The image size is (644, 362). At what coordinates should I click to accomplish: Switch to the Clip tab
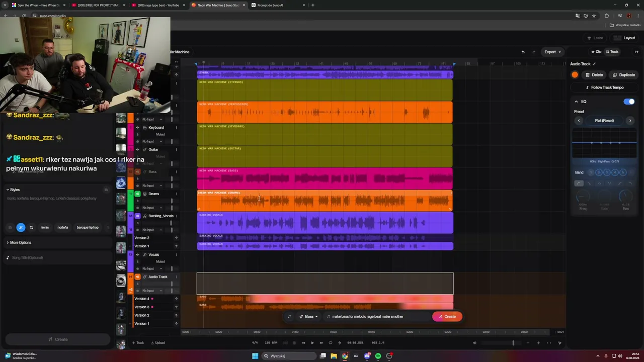pyautogui.click(x=596, y=52)
